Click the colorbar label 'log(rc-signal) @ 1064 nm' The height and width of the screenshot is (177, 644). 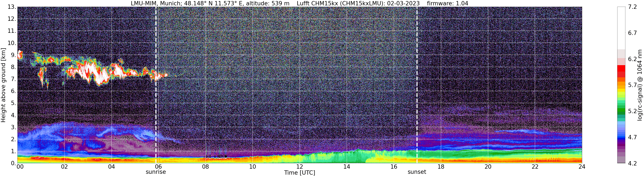[x=640, y=85]
